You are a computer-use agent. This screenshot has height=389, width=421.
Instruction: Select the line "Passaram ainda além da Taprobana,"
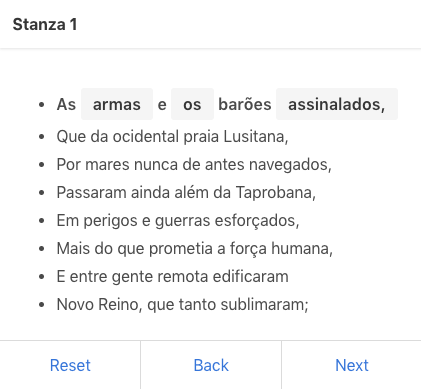186,192
